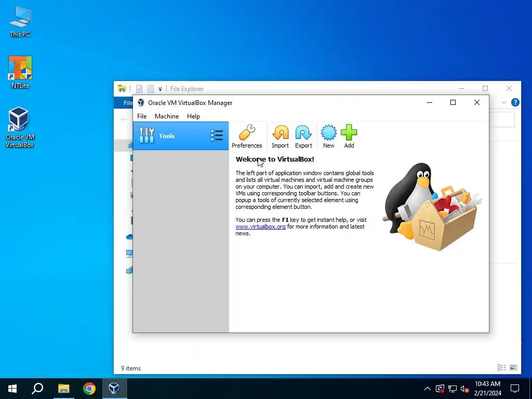Image resolution: width=532 pixels, height=399 pixels.
Task: Open File Explorer quick access toolbar dropdown
Action: [x=160, y=89]
